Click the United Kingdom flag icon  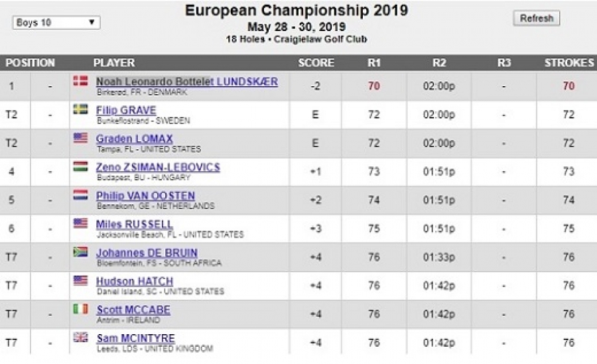[80, 337]
